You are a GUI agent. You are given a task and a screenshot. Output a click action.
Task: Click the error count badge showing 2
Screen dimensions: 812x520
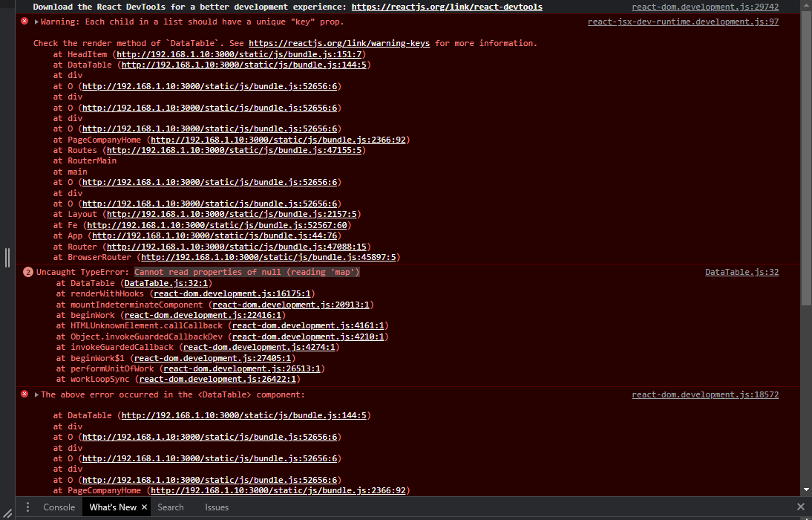28,272
